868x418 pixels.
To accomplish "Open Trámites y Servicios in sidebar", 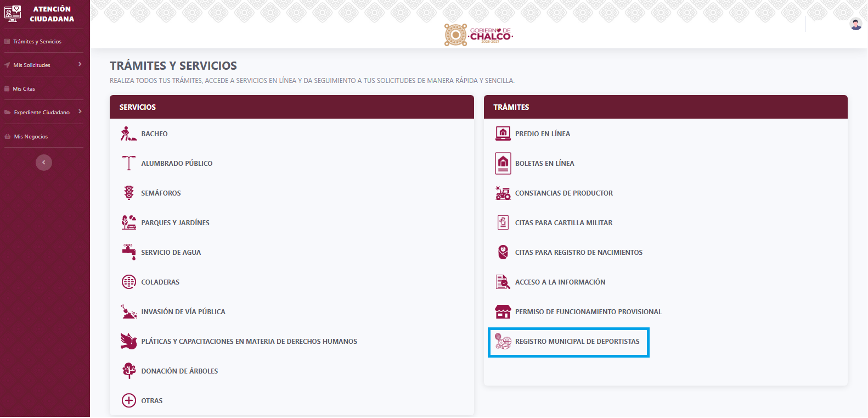I will (37, 42).
